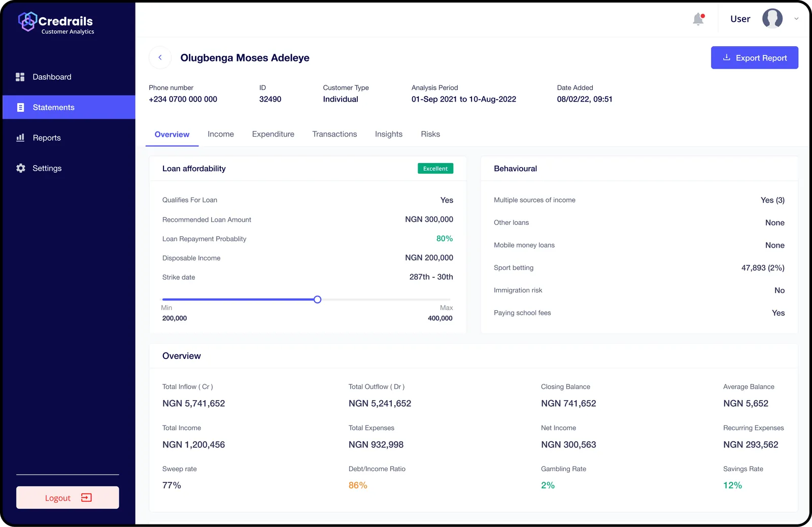
Task: Click the 80% loan repayment probability
Action: pyautogui.click(x=445, y=239)
